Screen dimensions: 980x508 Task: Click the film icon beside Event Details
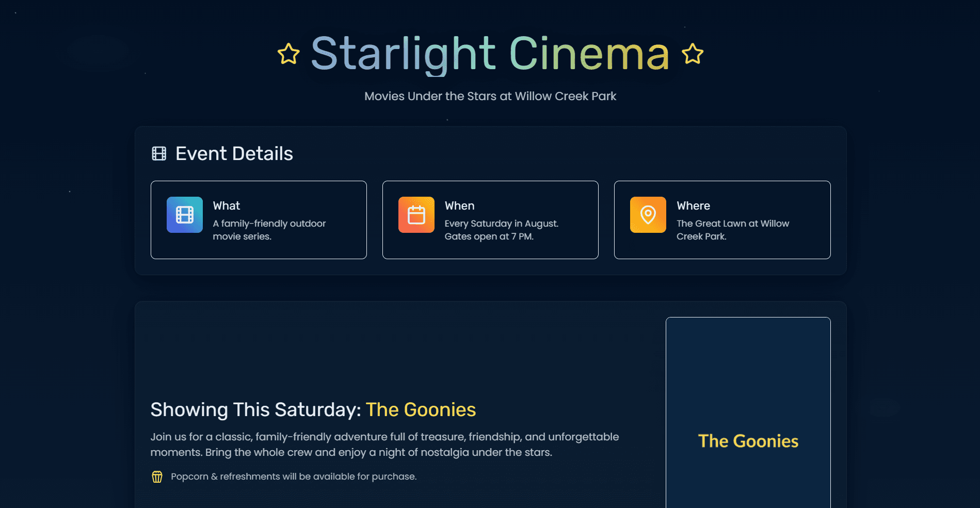(159, 154)
